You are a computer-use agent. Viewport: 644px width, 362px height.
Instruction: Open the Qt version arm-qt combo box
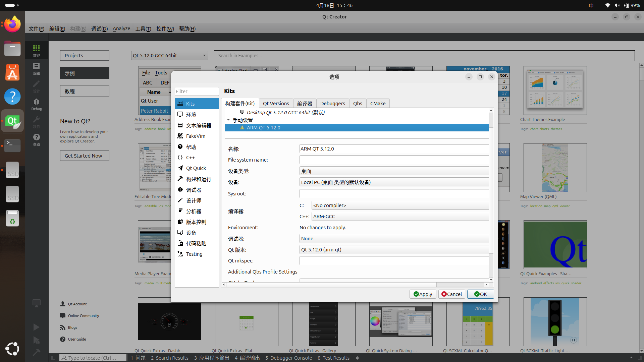click(x=393, y=250)
